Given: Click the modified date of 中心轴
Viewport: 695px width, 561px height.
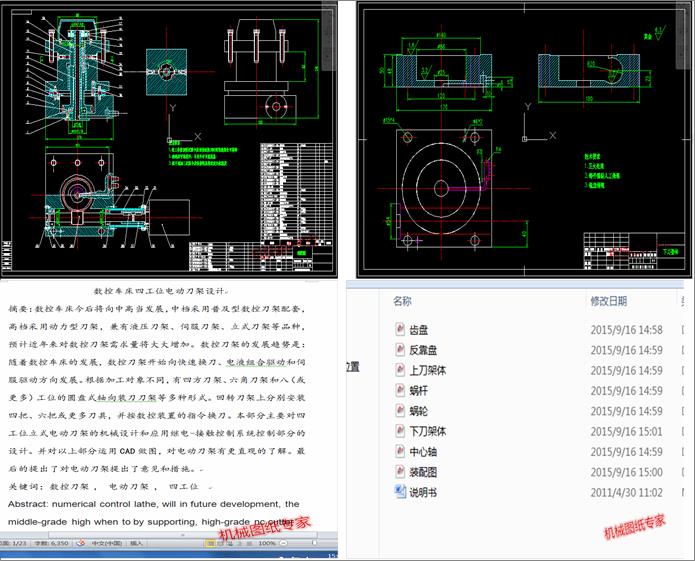Looking at the screenshot, I should (626, 452).
